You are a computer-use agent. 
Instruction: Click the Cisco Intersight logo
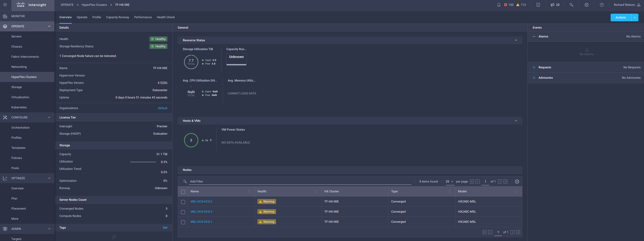pyautogui.click(x=31, y=5)
